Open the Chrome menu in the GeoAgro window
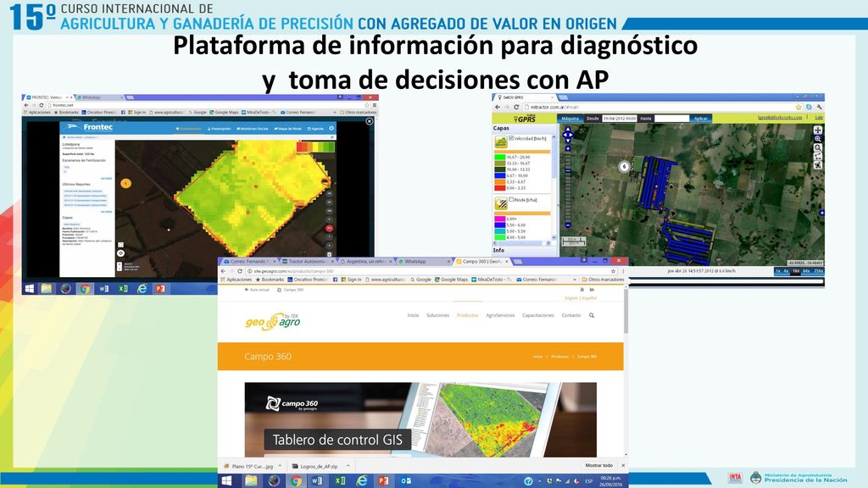Viewport: 868px width, 488px height. (x=623, y=271)
